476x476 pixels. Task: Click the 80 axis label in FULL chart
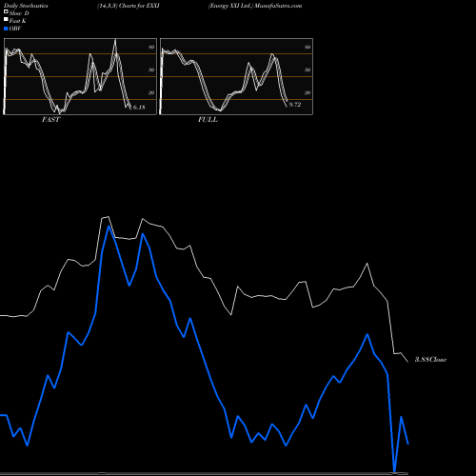[x=307, y=48]
